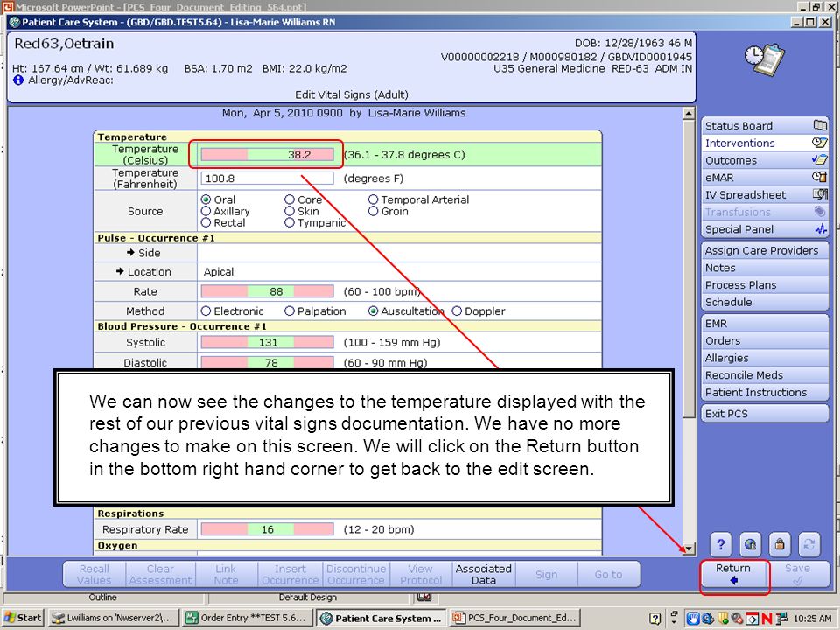Image resolution: width=840 pixels, height=630 pixels.
Task: Click the network computers tray icon
Action: click(x=781, y=618)
